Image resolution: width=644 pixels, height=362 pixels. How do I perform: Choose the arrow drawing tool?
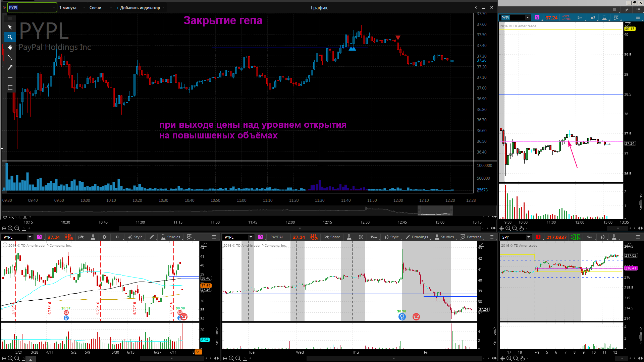point(10,67)
